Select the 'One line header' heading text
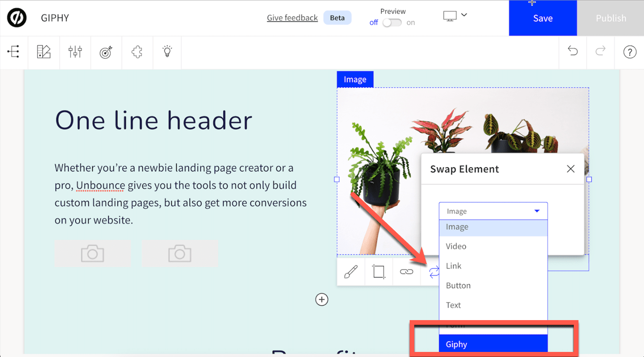 pyautogui.click(x=154, y=120)
